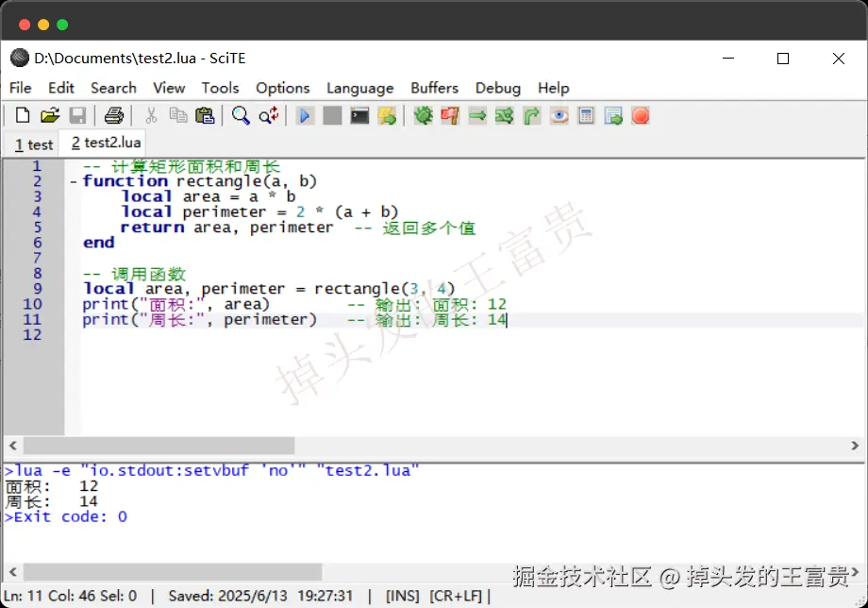Open expression evaluator calculator icon
The width and height of the screenshot is (868, 608).
[x=586, y=115]
